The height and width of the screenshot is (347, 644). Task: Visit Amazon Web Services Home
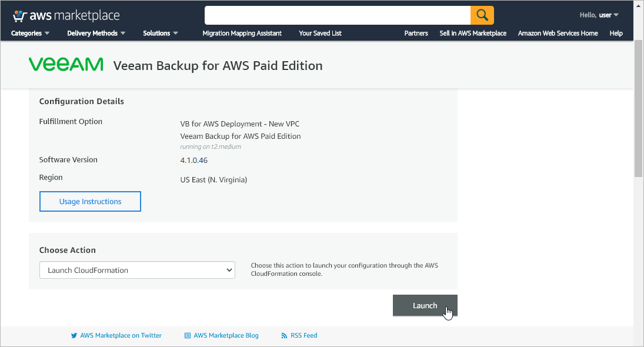[x=558, y=34]
